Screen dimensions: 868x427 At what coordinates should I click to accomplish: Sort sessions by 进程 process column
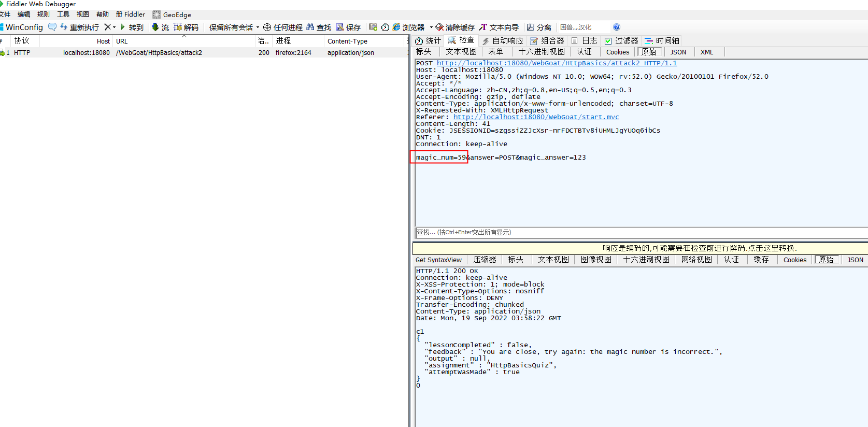coord(298,41)
